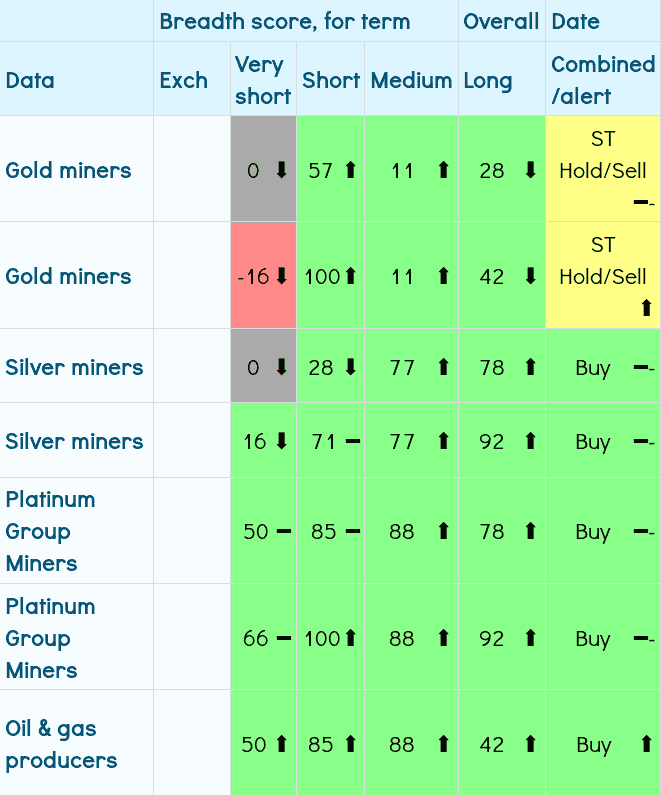Screen dimensions: 661x795
Task: Click the up arrow beside Oil & gas 42 Long score
Action: point(530,745)
